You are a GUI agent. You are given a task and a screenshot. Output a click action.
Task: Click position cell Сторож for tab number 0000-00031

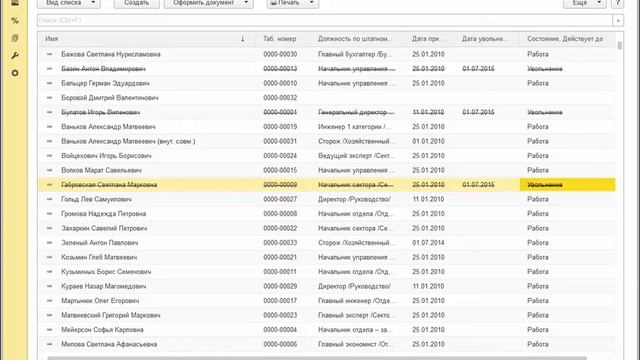pyautogui.click(x=356, y=141)
